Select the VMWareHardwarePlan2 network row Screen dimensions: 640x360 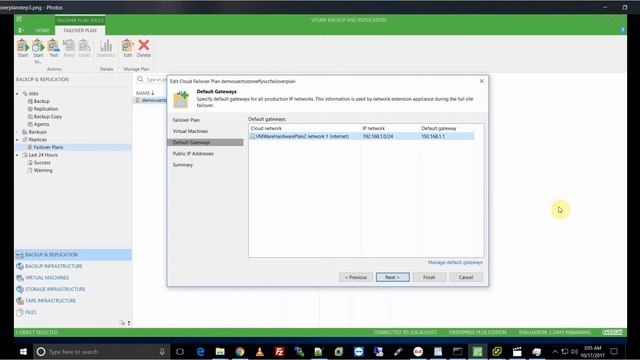click(361, 136)
